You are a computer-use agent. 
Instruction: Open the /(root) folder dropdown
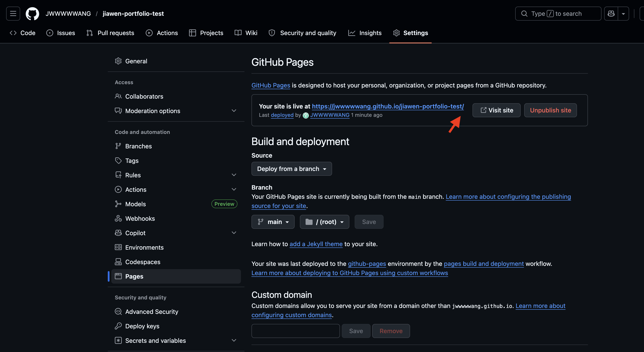point(324,222)
